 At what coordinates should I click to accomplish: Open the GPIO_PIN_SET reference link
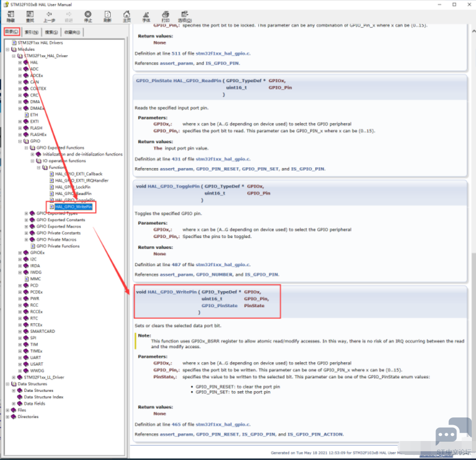[x=260, y=169]
